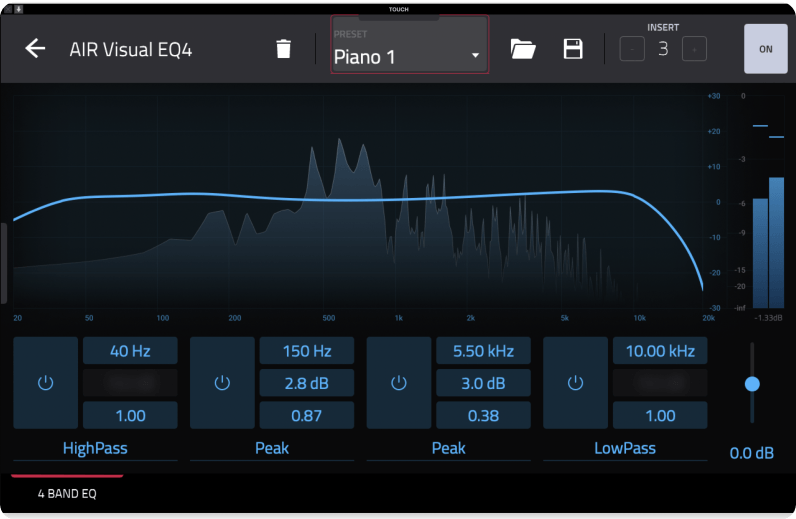
Task: Click the 0.38 Q value field
Action: pos(483,415)
